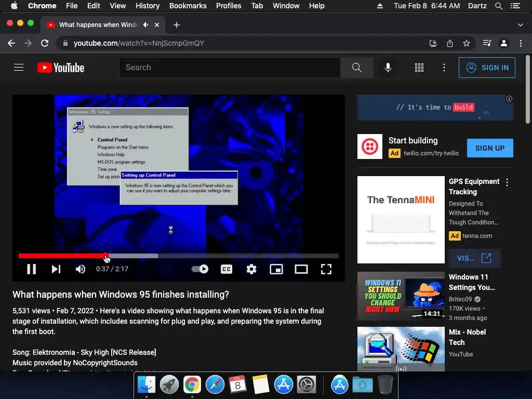532x399 pixels.
Task: Open Control Center in menu bar
Action: 515,6
